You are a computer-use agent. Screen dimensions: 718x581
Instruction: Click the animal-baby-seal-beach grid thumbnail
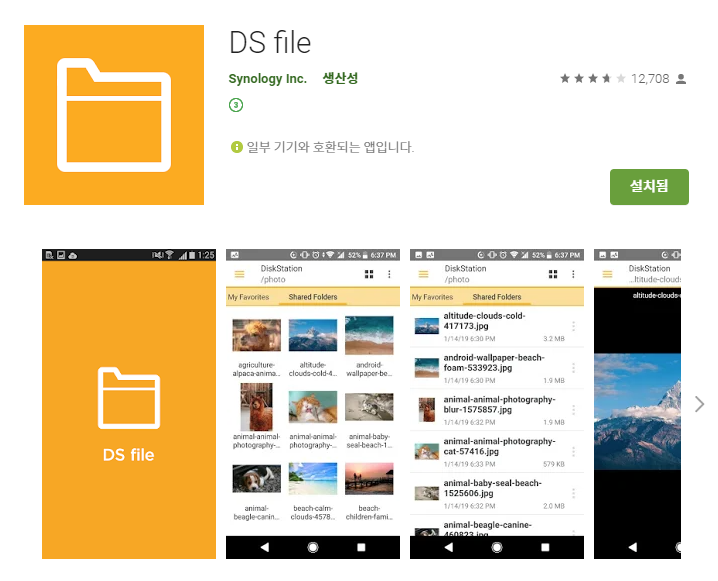coord(369,407)
